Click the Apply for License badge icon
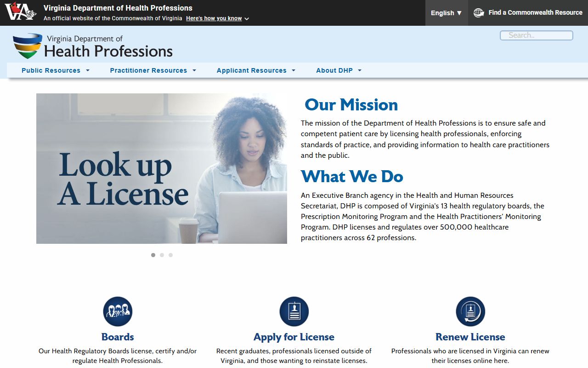This screenshot has height=368, width=588. pos(294,311)
